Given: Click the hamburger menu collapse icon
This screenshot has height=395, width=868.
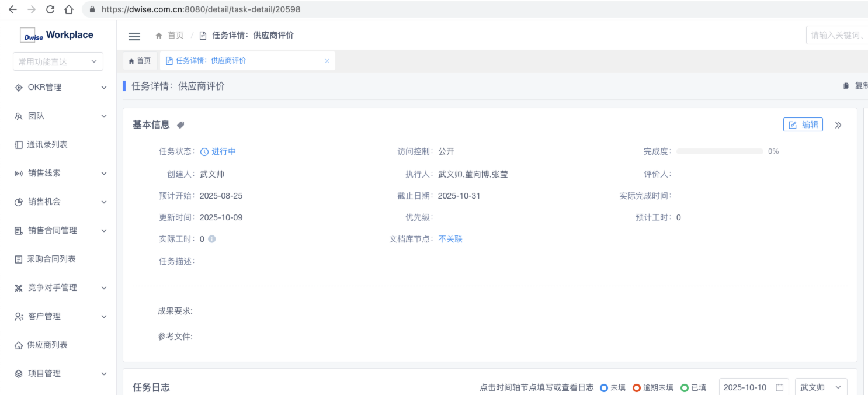Looking at the screenshot, I should coord(134,36).
